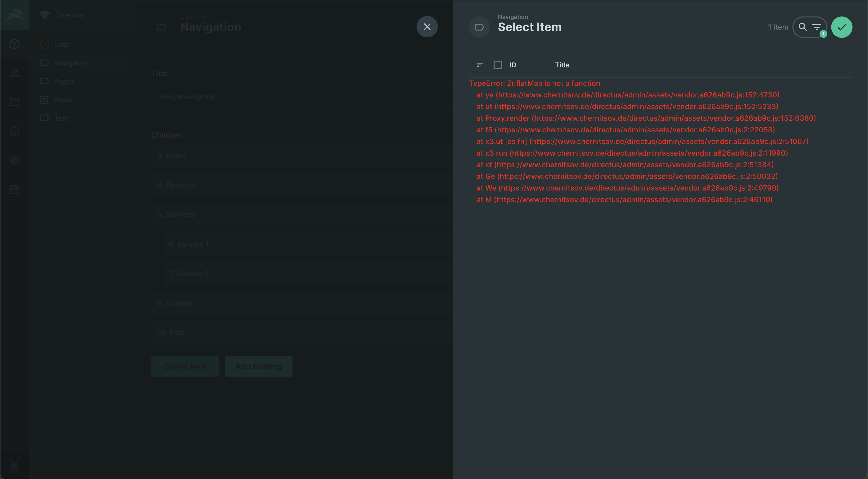Open the Documentation info icon
This screenshot has height=479, width=868.
[15, 131]
